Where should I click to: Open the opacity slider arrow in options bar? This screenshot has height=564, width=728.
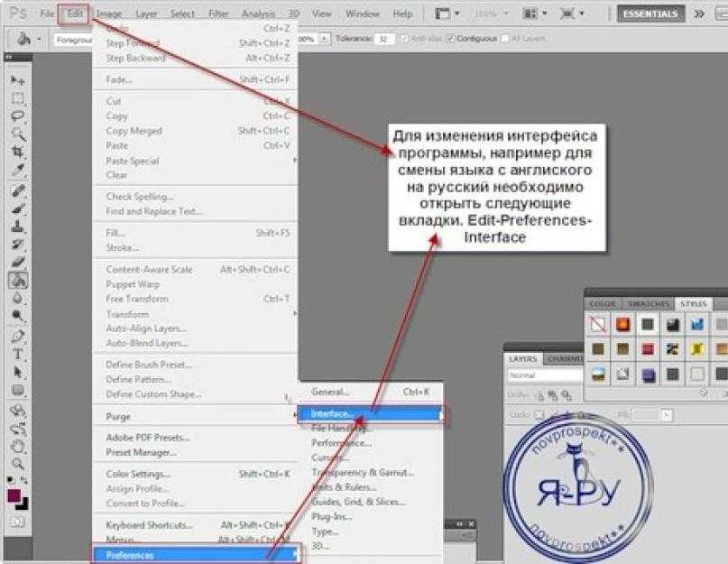pyautogui.click(x=325, y=39)
